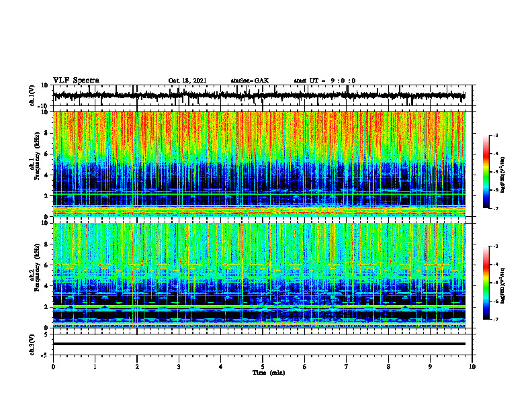Image resolution: width=532 pixels, height=411 pixels.
Task: Click the "8" tick on ch.1 frequency axis
Action: (x=47, y=133)
